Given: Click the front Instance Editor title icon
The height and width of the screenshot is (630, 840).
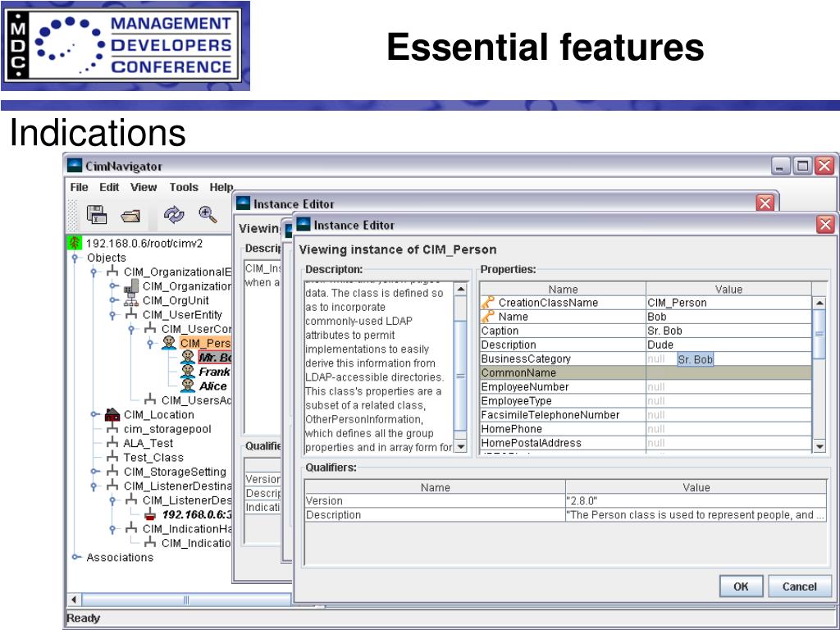Looking at the screenshot, I should click(x=304, y=225).
